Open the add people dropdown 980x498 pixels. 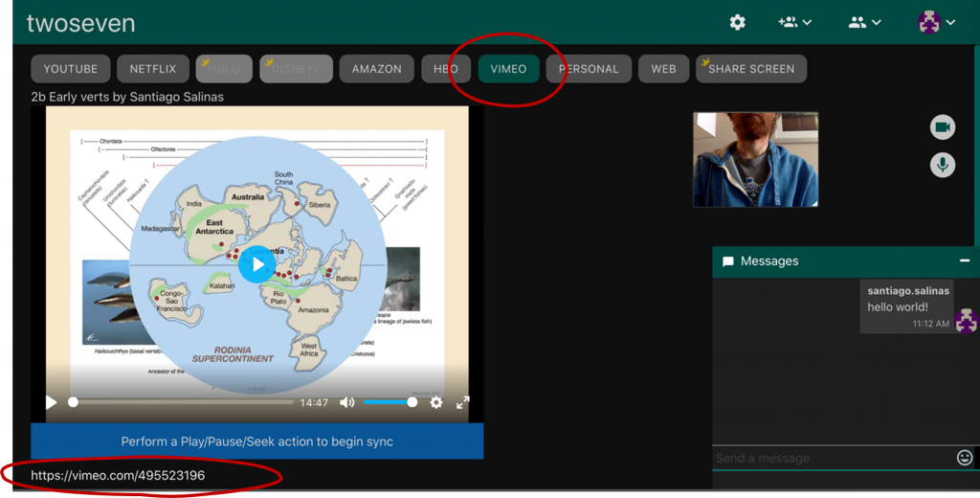tap(794, 23)
